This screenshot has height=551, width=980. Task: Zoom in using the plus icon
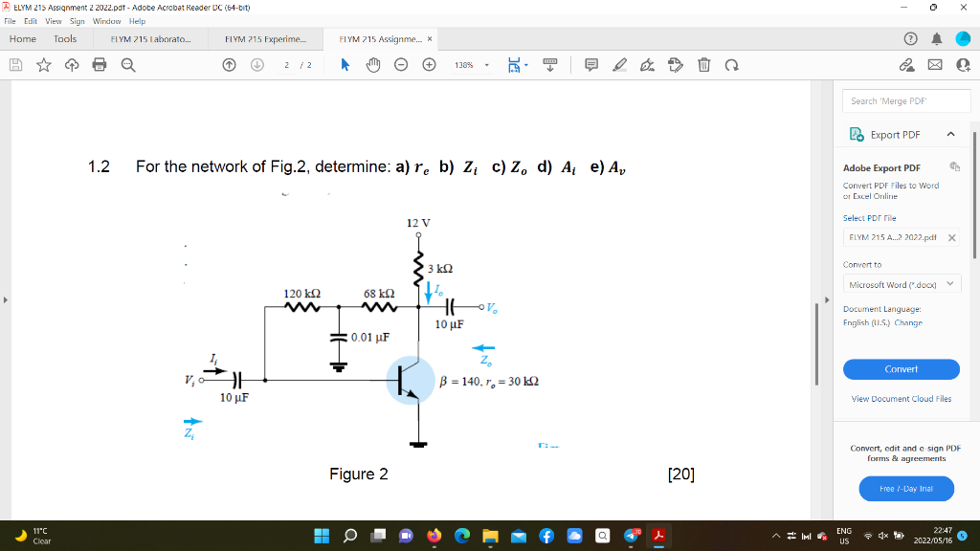click(429, 64)
